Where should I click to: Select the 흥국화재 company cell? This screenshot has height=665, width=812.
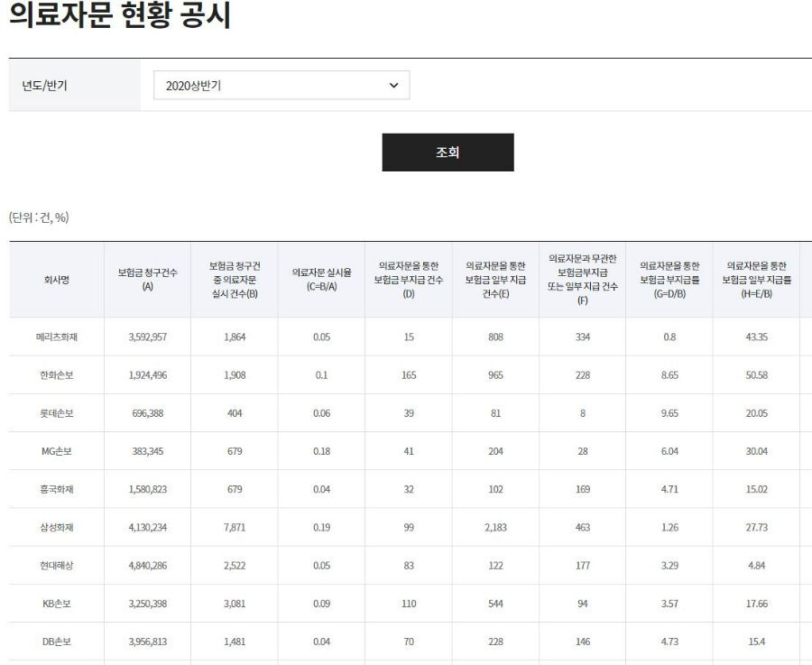[x=57, y=489]
